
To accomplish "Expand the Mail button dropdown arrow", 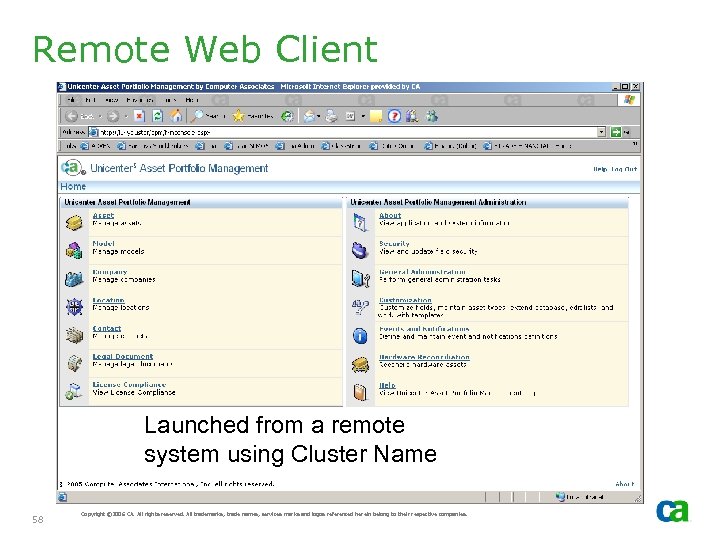I will [x=319, y=116].
